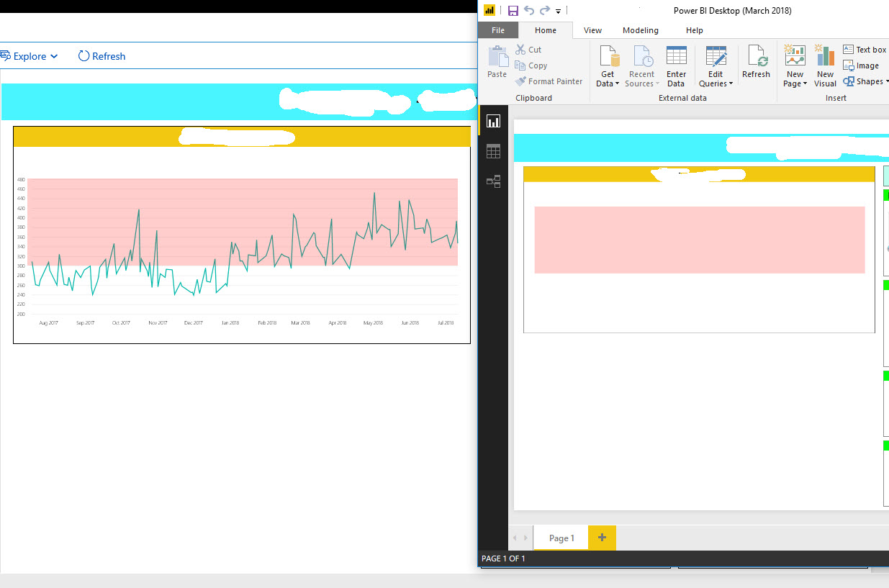Image resolution: width=889 pixels, height=588 pixels.
Task: Click the Cut scissors icon
Action: pos(521,50)
